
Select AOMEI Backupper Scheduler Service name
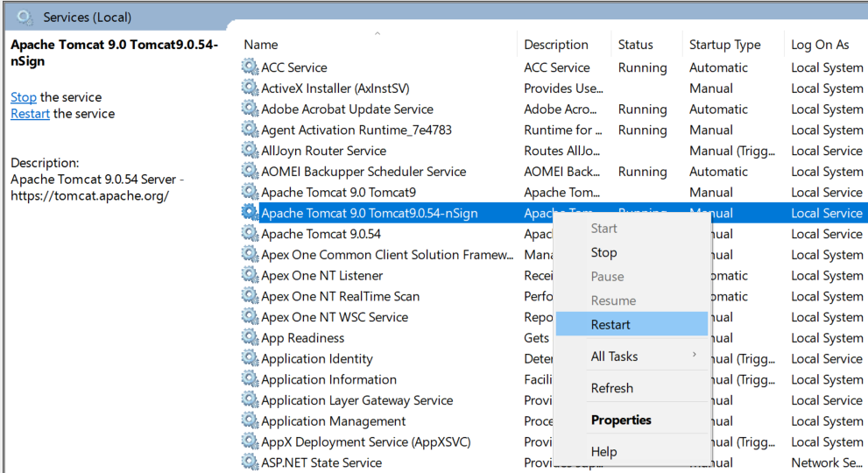[x=363, y=172]
